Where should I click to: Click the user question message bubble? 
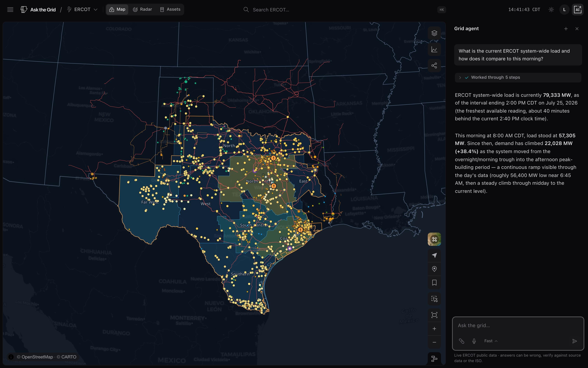pos(518,55)
